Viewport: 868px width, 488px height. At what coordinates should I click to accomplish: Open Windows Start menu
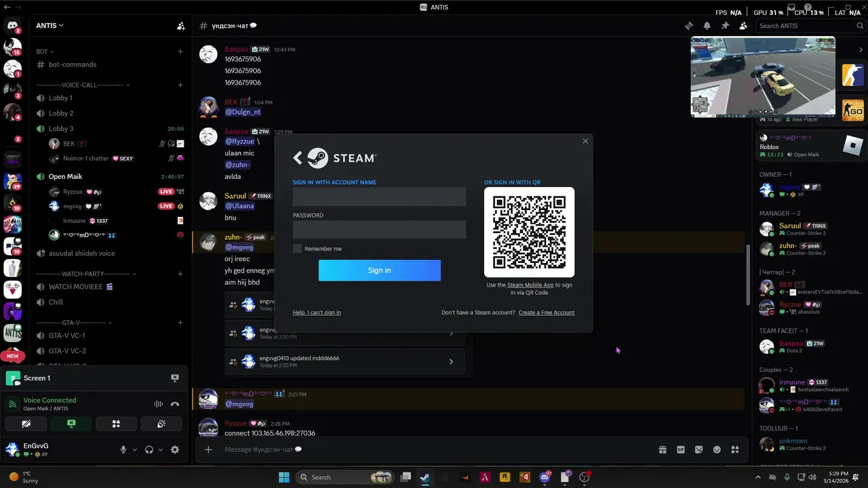(x=283, y=477)
